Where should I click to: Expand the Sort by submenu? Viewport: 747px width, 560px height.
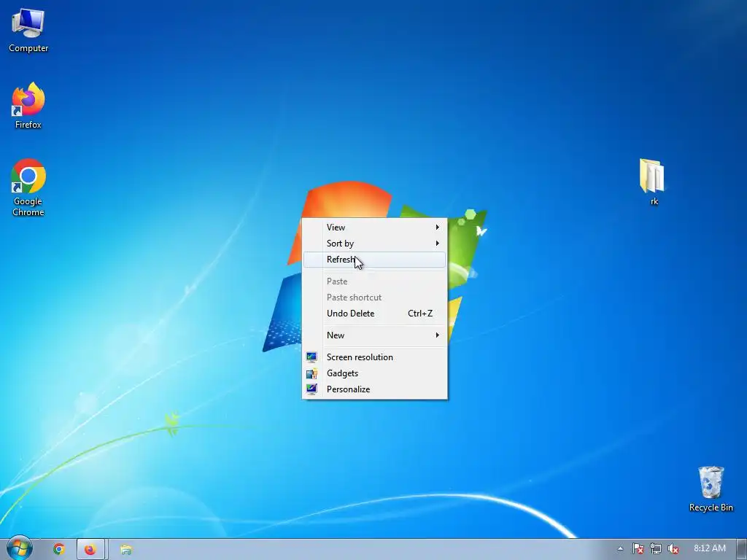point(374,244)
